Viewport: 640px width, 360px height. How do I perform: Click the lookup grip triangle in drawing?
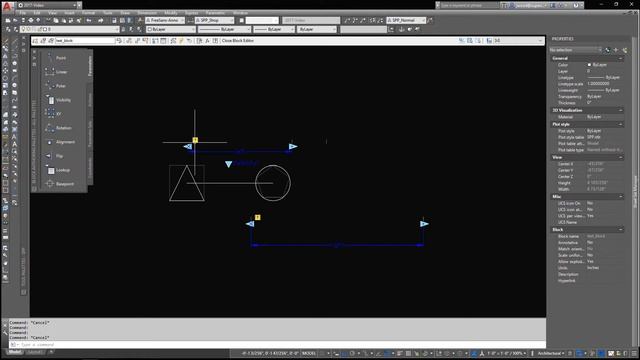click(x=229, y=164)
